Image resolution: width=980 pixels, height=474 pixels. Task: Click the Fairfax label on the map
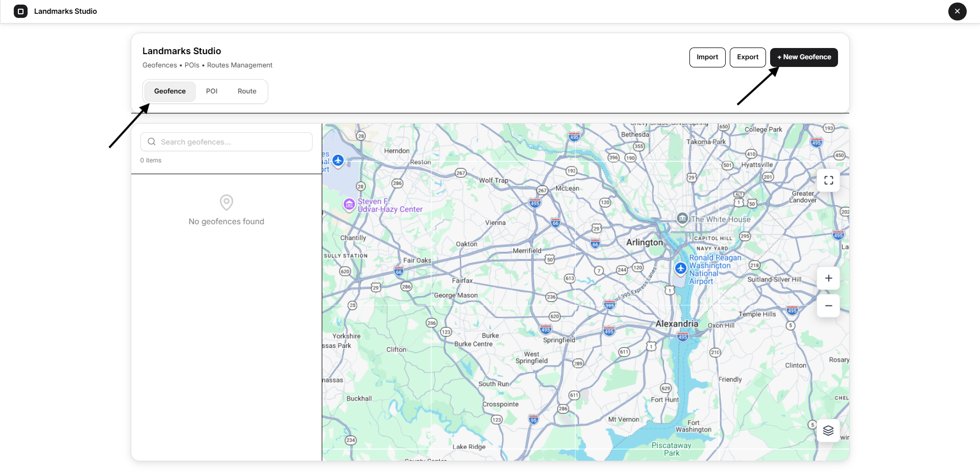[462, 280]
